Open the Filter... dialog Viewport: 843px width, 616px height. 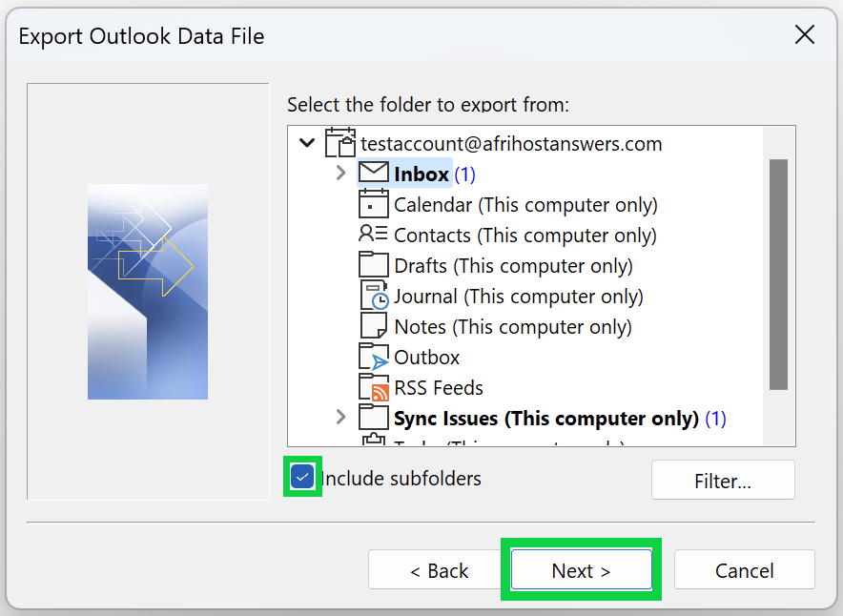coord(723,481)
